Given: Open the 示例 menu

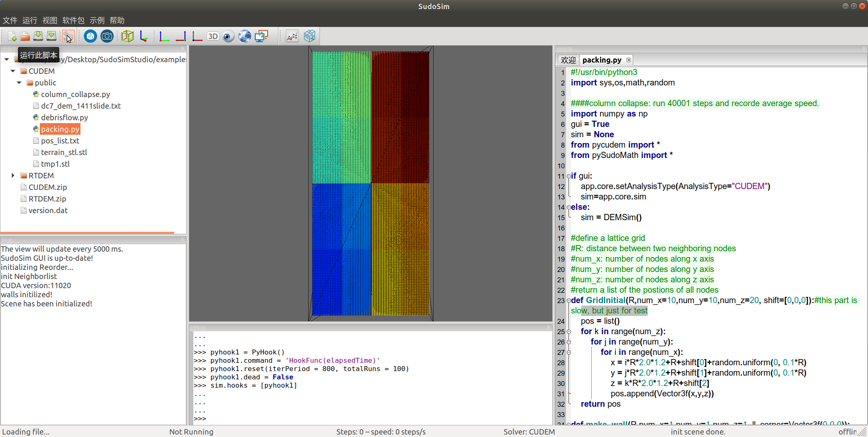Looking at the screenshot, I should point(97,20).
